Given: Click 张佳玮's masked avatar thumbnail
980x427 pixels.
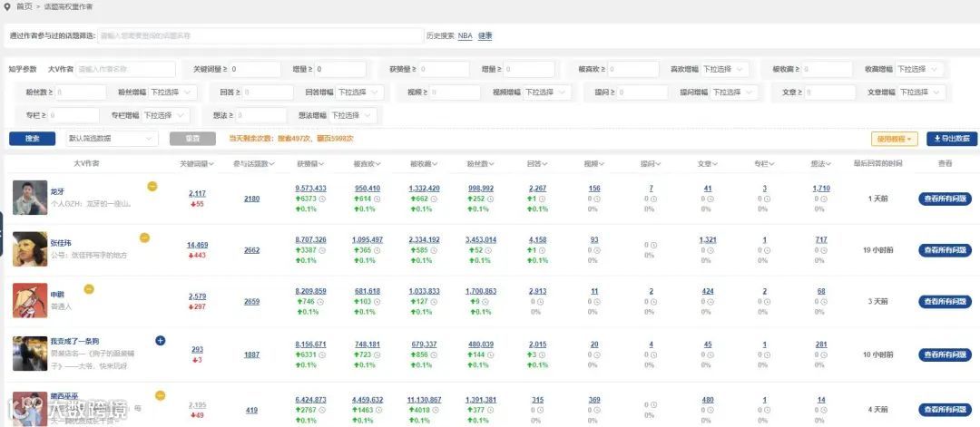Looking at the screenshot, I should point(30,249).
